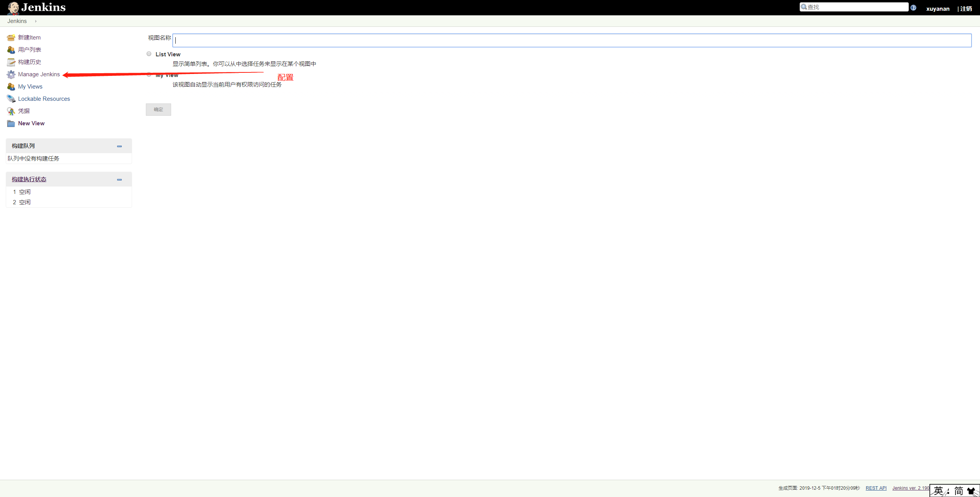The height and width of the screenshot is (497, 980).
Task: Click the 确定 confirm button
Action: [158, 110]
